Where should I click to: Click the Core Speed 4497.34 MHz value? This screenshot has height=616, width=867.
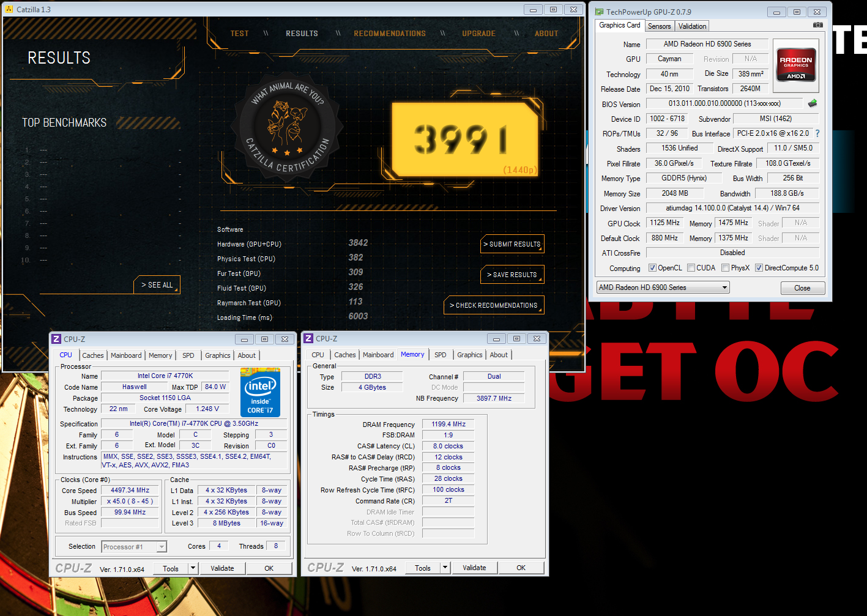pos(130,491)
